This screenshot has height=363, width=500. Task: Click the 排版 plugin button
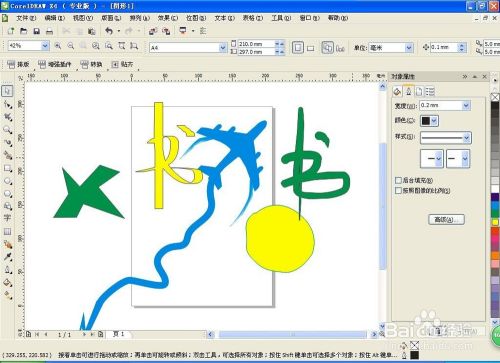(x=18, y=64)
